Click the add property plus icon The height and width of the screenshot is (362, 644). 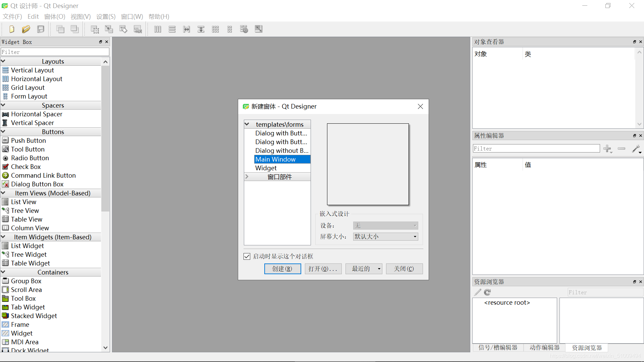(607, 149)
